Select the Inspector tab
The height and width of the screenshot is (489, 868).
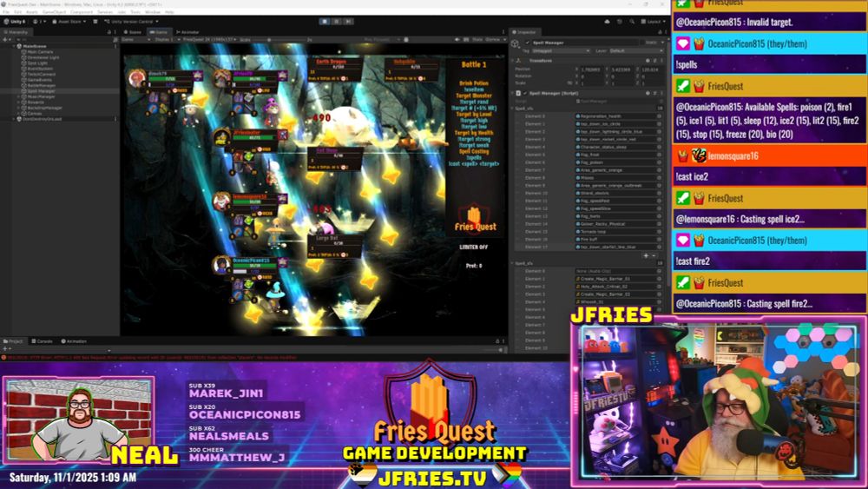click(x=523, y=32)
